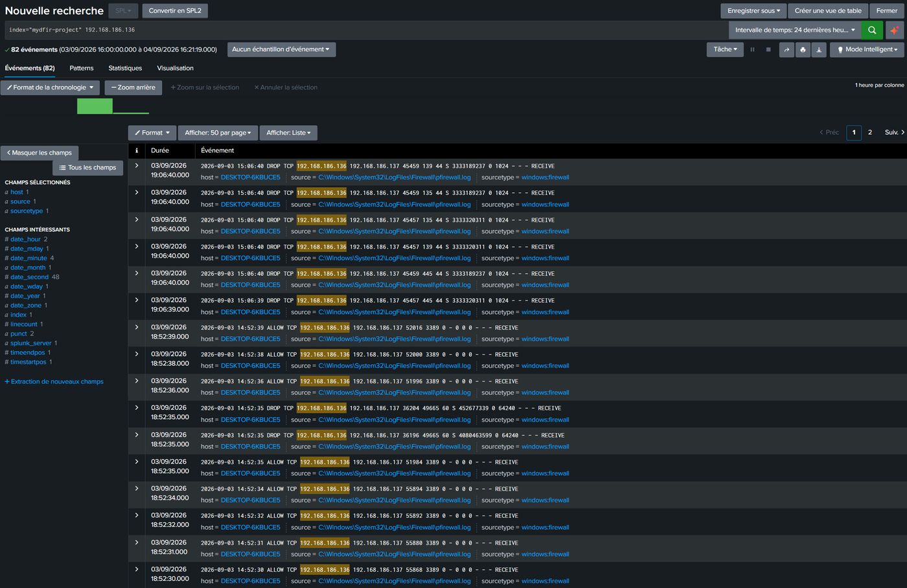Click the search query input field
The width and height of the screenshot is (907, 588).
pos(366,30)
